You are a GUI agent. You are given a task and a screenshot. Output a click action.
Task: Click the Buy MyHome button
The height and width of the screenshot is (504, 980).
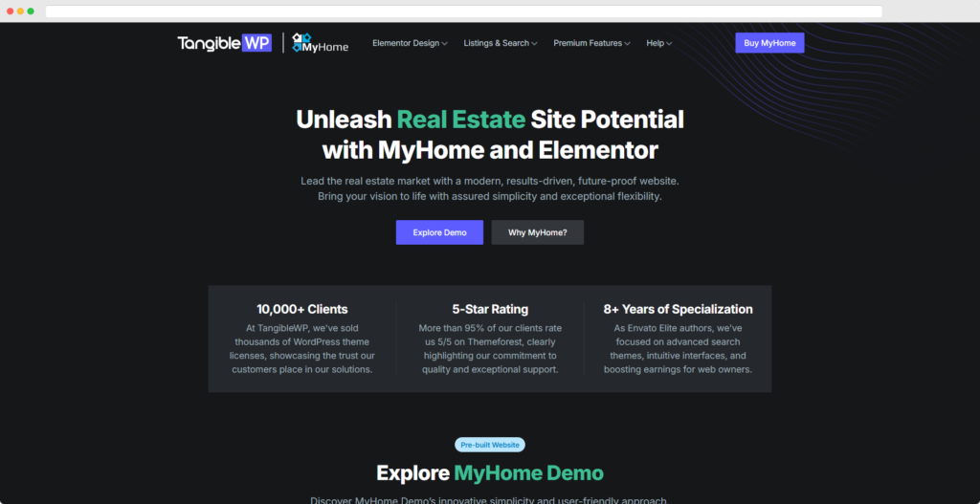tap(769, 43)
